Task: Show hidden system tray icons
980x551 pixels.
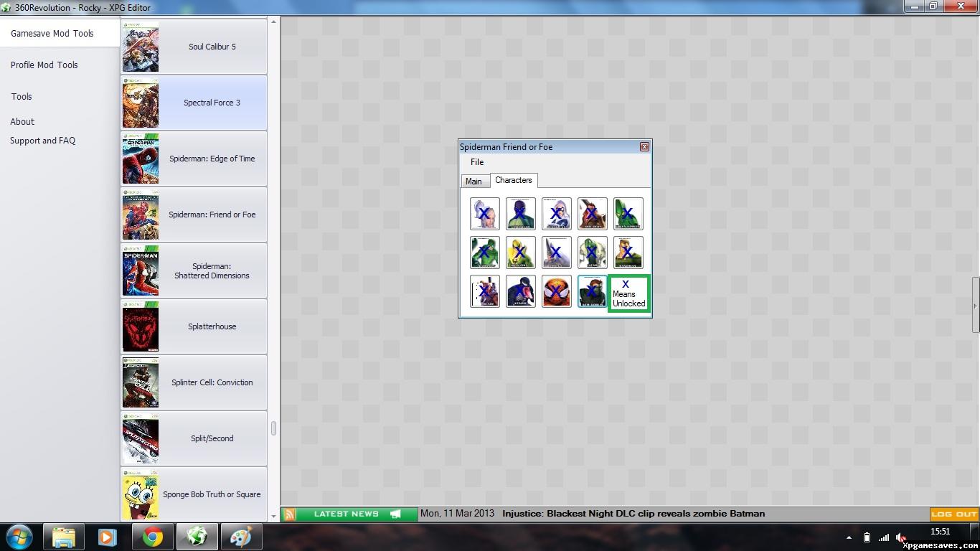Action: 849,537
